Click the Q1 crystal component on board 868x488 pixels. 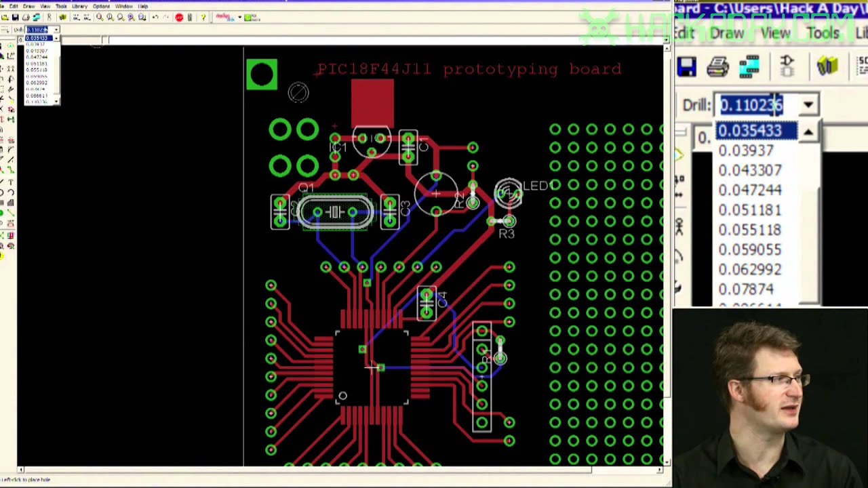[334, 212]
